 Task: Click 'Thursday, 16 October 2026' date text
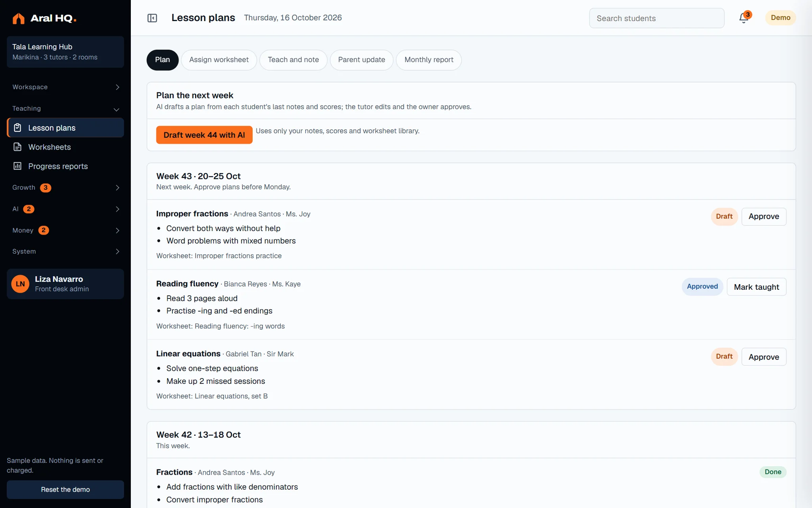(293, 18)
